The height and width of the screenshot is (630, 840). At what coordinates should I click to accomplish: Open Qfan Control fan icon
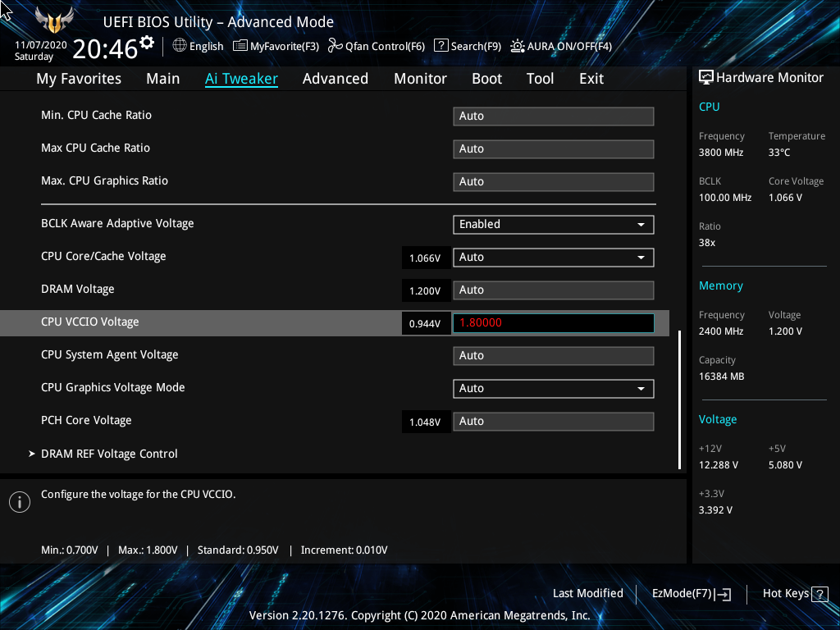tap(335, 46)
